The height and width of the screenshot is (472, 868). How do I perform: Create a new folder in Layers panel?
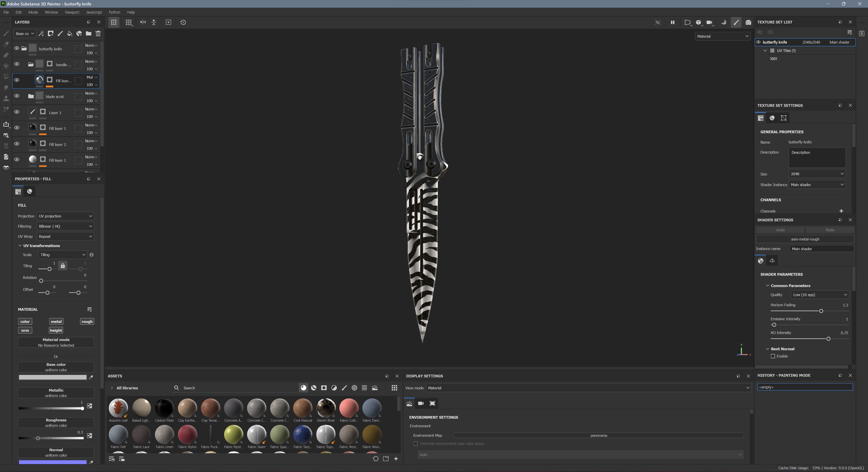tap(88, 34)
